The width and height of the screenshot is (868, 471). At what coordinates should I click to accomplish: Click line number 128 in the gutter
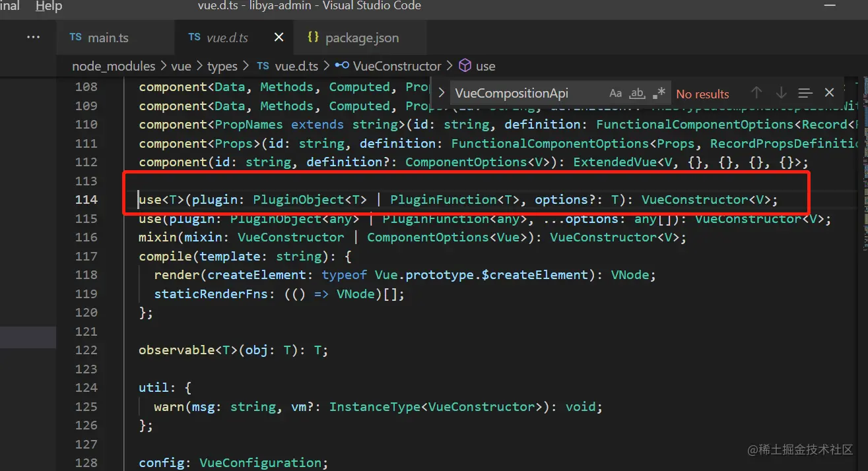pyautogui.click(x=86, y=462)
